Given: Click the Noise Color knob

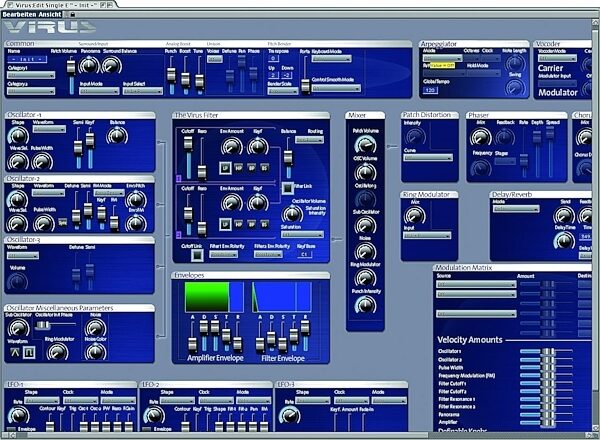Looking at the screenshot, I should tap(95, 352).
